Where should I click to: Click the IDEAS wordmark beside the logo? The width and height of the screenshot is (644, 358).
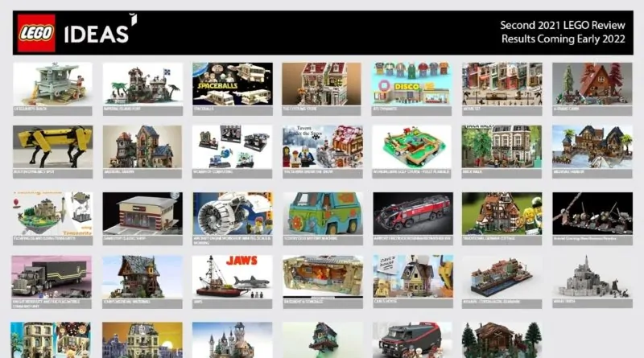[x=97, y=33]
